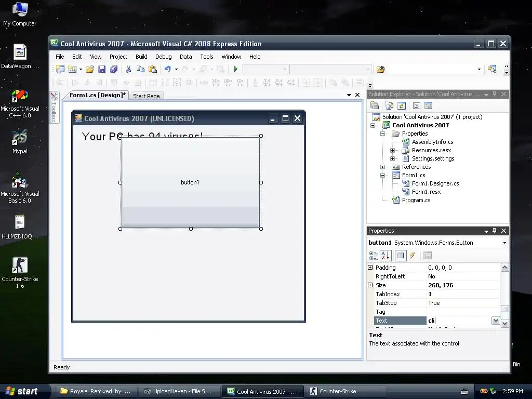532x399 pixels.
Task: Collapse the Form1.cs node
Action: tap(382, 175)
